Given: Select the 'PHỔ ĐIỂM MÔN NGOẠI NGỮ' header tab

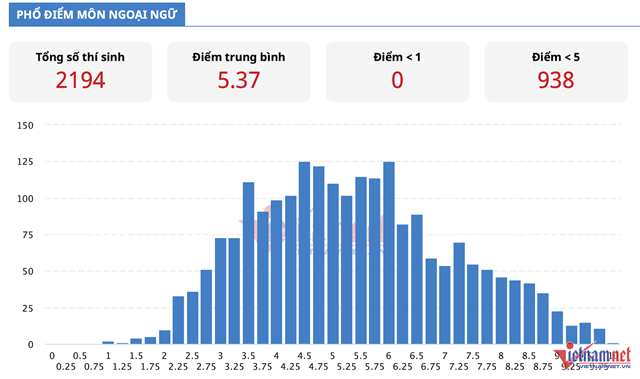Looking at the screenshot, I should click(97, 14).
